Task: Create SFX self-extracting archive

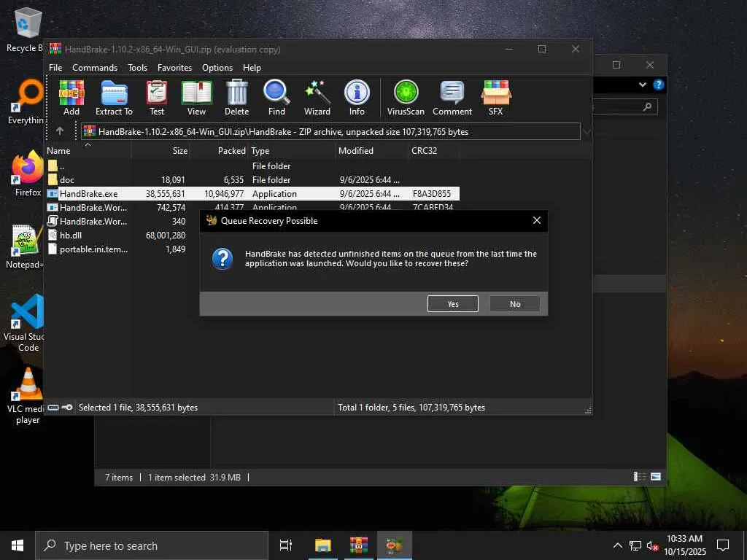Action: 496,98
